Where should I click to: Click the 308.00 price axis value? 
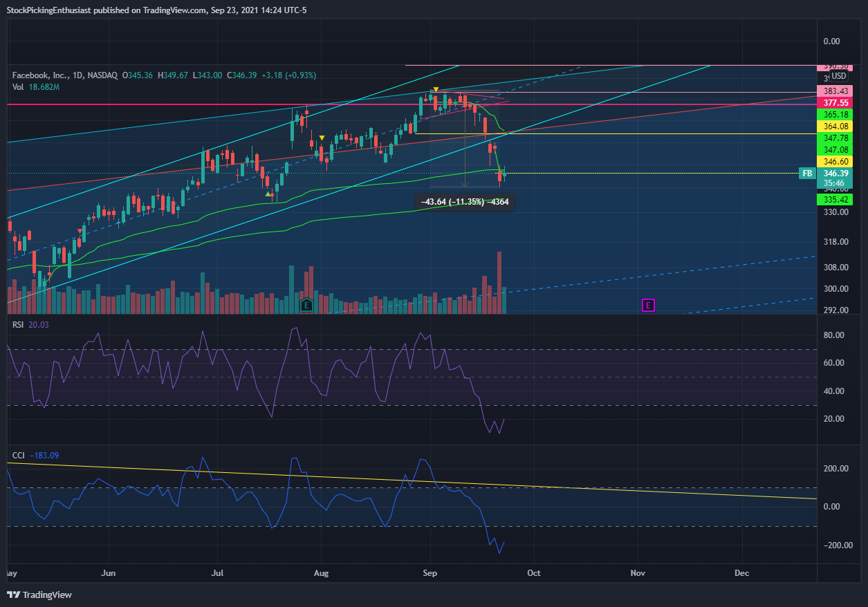(x=836, y=268)
